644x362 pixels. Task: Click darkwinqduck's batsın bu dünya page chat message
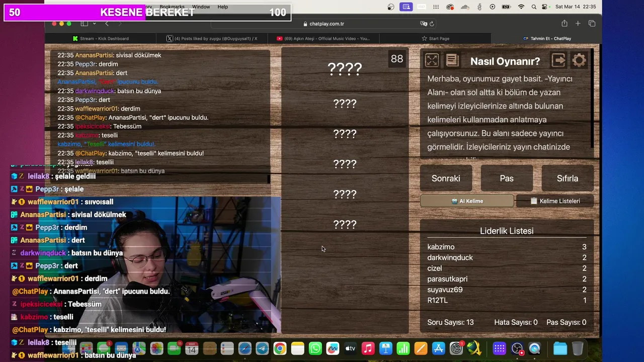click(109, 91)
